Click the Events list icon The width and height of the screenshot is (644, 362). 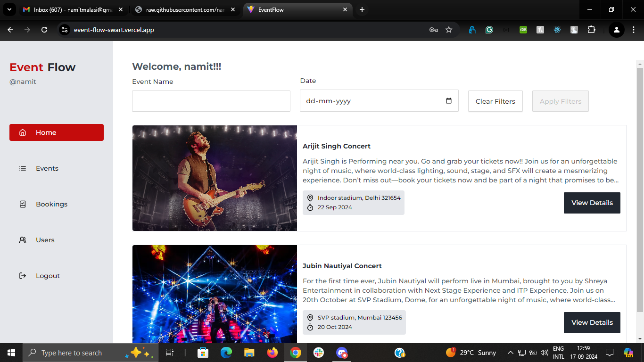tap(23, 168)
